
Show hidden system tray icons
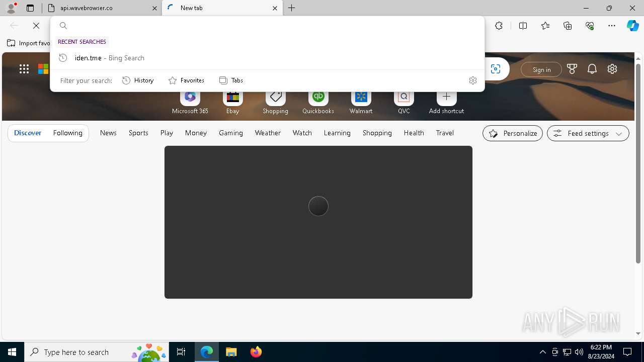pos(543,352)
